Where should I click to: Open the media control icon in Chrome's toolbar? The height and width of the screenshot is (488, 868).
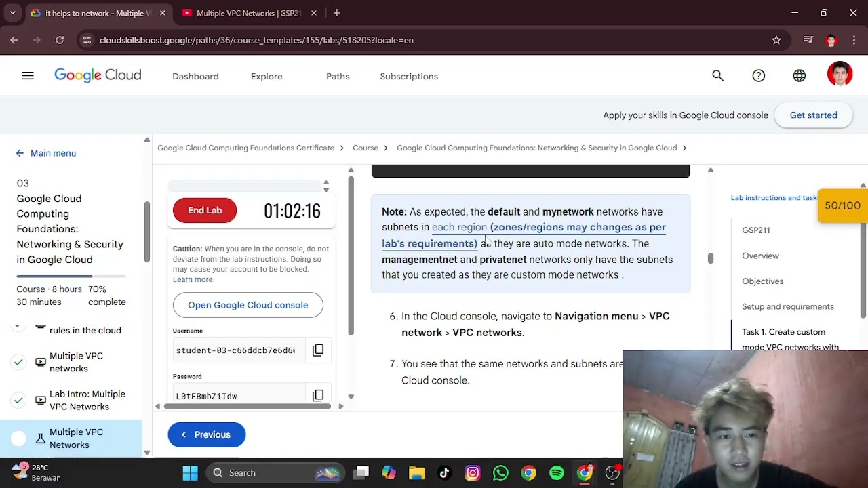tap(808, 40)
